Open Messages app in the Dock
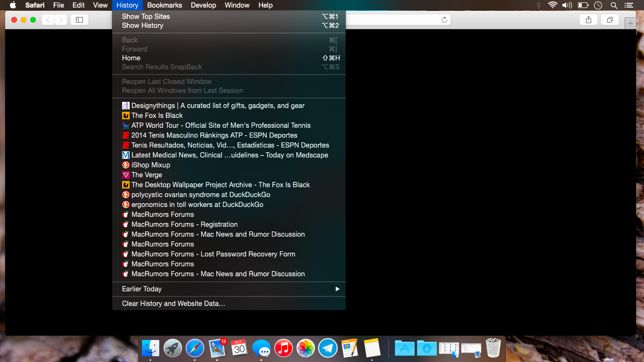Screen dimensions: 644x362 (261, 348)
